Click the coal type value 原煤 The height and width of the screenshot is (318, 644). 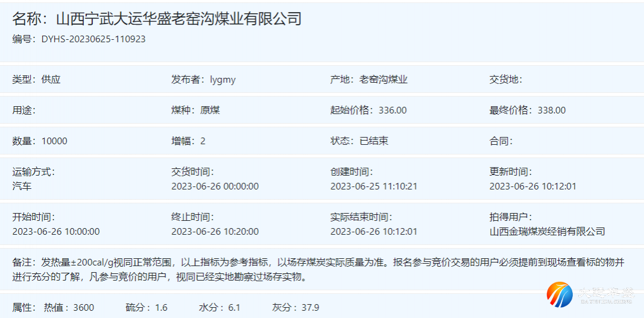[210, 110]
